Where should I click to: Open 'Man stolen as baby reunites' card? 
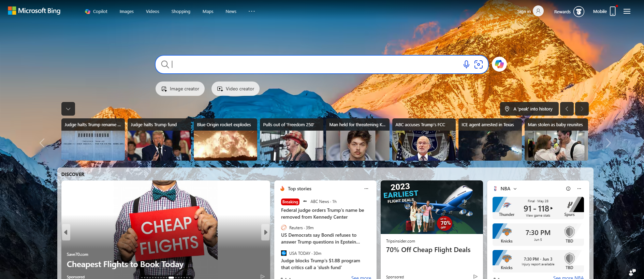pyautogui.click(x=556, y=139)
